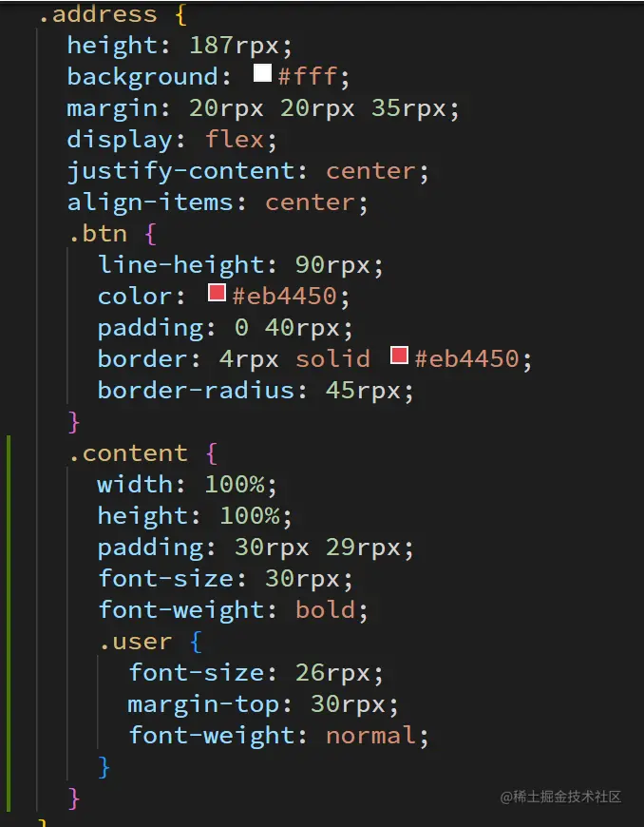
Task: Click the closing brace of .user block
Action: (104, 767)
